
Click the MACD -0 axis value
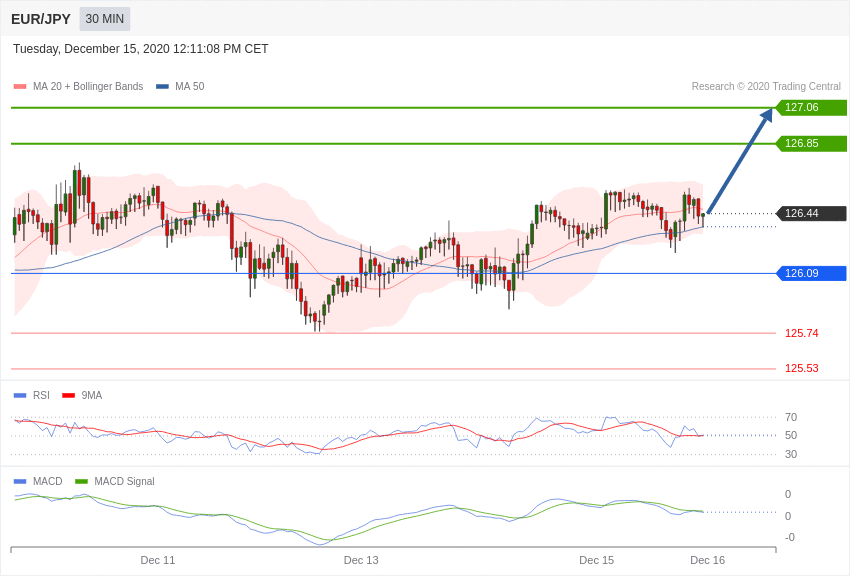pyautogui.click(x=790, y=537)
